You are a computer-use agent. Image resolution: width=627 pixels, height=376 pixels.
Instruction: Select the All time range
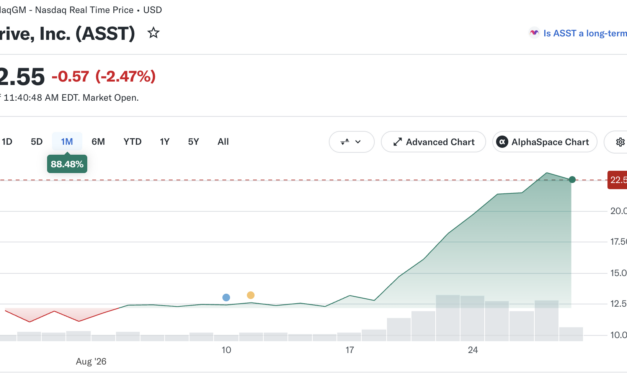coord(223,142)
